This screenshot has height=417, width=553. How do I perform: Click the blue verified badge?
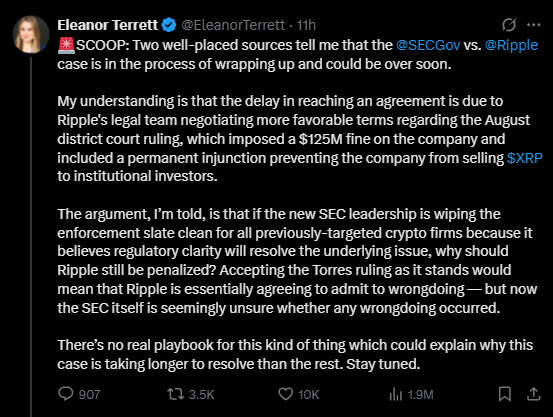(169, 25)
